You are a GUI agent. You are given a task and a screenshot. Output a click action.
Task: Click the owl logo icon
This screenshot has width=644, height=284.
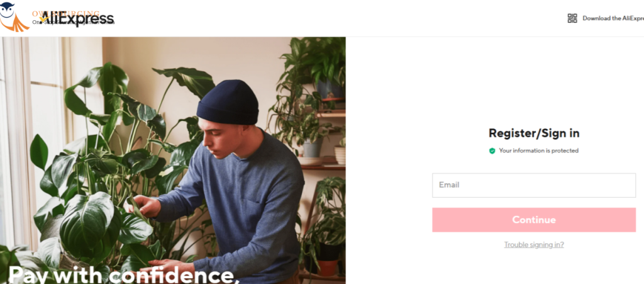point(14,16)
